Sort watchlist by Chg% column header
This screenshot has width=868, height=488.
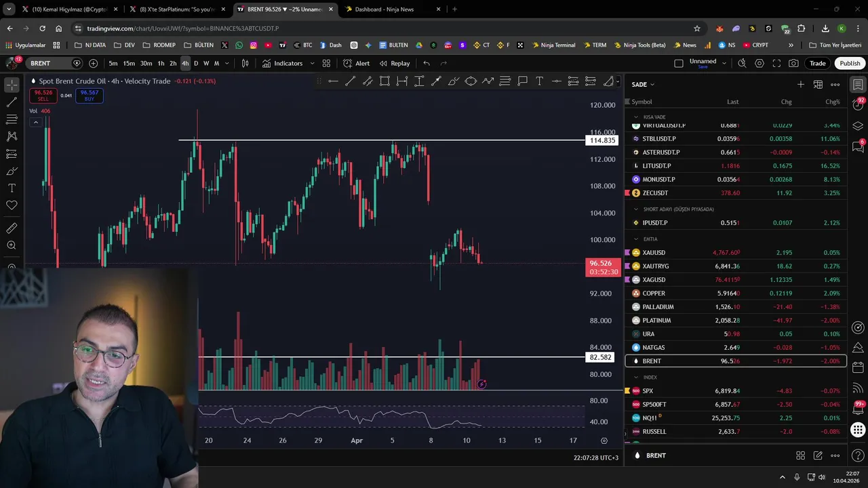pyautogui.click(x=832, y=102)
